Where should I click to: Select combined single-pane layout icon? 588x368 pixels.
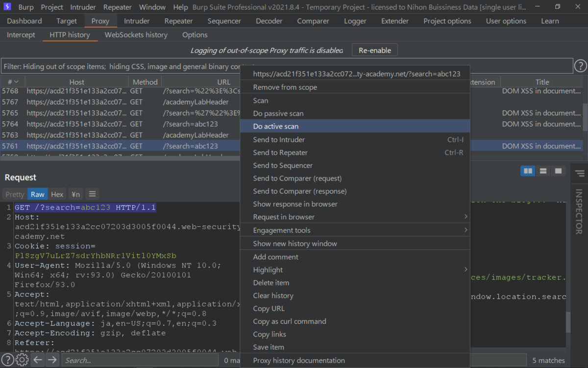[558, 171]
